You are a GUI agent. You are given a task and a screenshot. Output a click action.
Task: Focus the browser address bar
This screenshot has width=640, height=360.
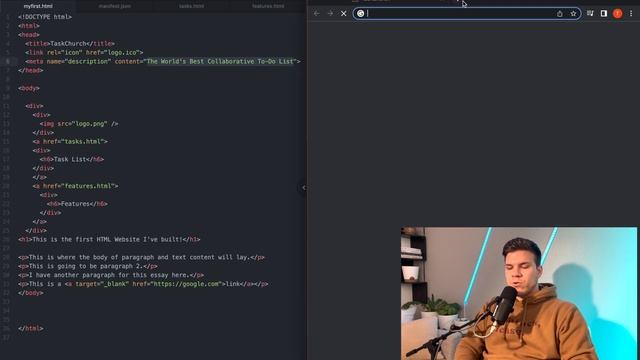point(467,13)
